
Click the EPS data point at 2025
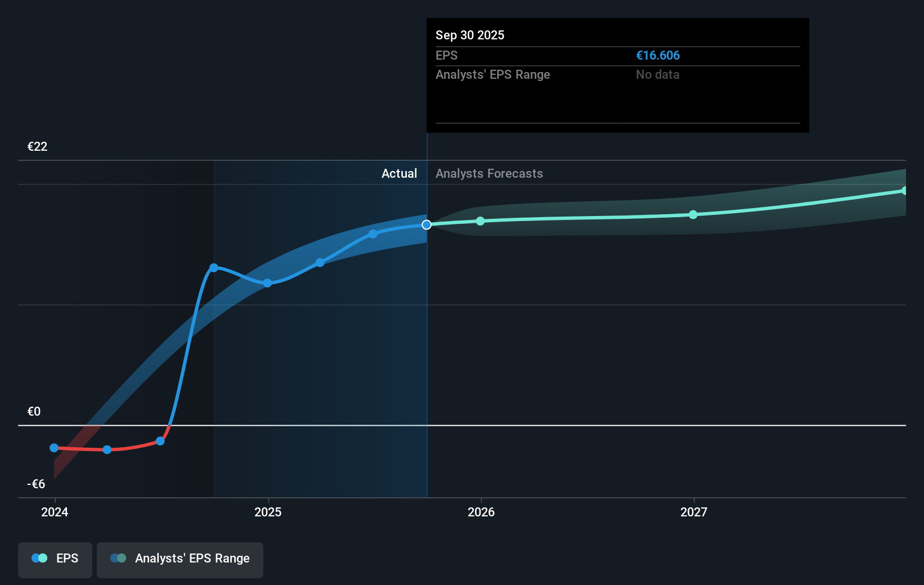(267, 283)
